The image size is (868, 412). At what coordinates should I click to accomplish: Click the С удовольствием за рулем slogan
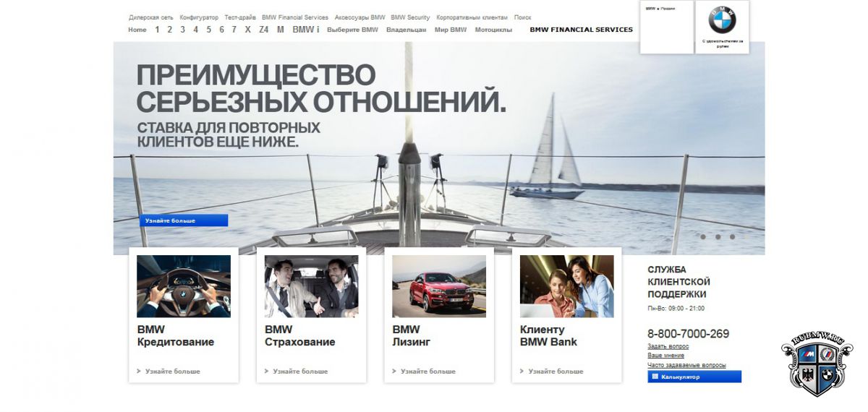point(722,43)
